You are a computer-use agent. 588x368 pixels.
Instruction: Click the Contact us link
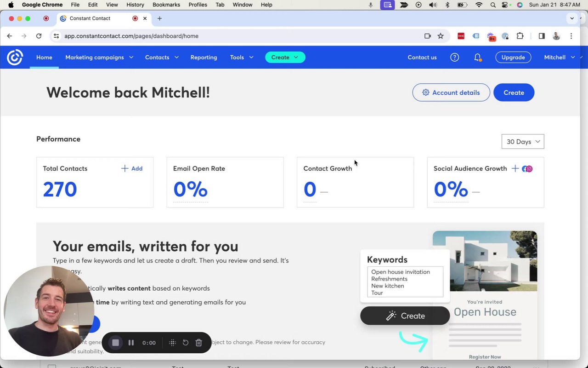pyautogui.click(x=422, y=57)
